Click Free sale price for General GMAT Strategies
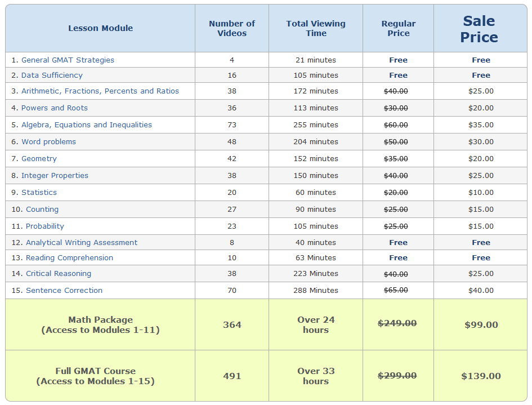Screen dimensions: 532x405 481,60
